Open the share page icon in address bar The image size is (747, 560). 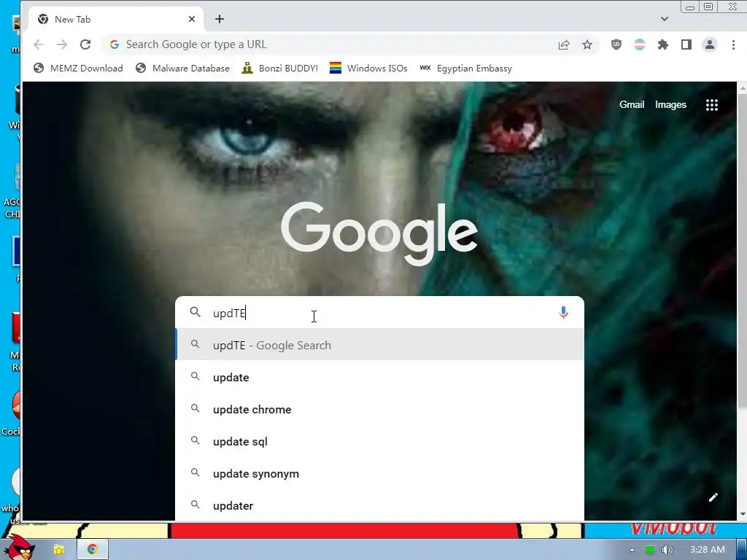[564, 44]
